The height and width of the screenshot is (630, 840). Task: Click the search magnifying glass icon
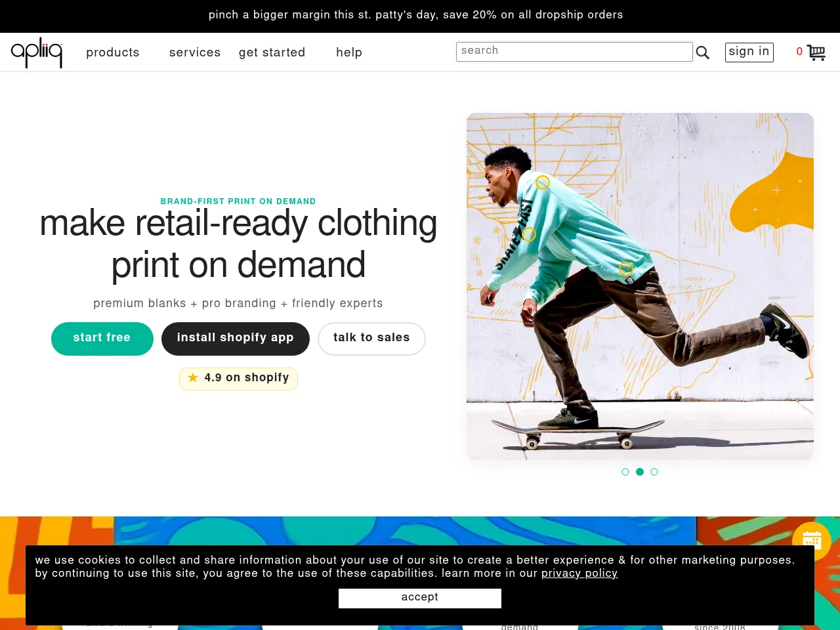coord(702,52)
